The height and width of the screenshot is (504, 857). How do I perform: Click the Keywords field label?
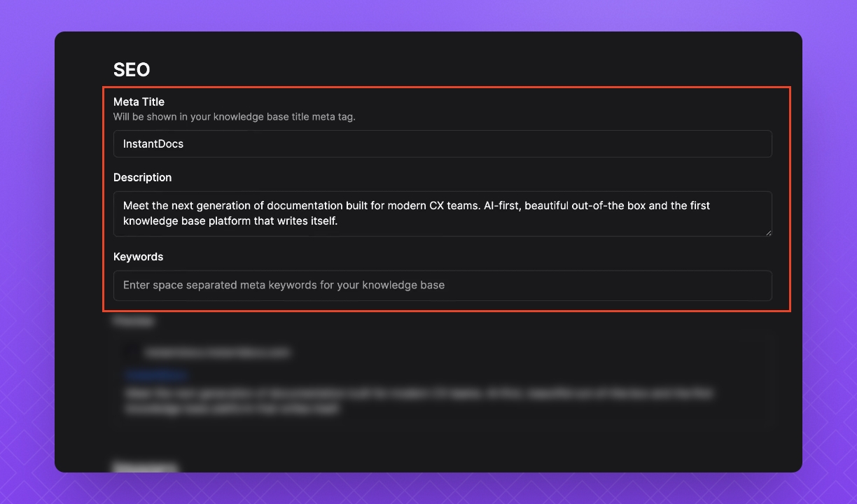click(x=138, y=256)
